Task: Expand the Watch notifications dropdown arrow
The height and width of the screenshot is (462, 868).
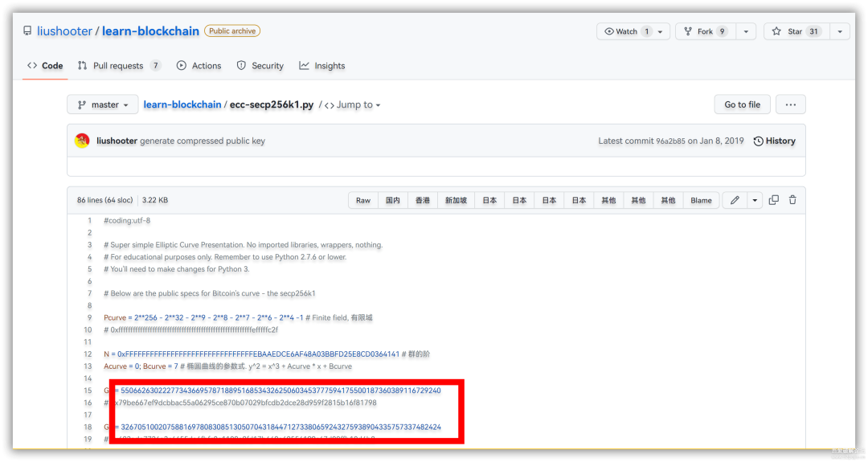Action: [661, 31]
